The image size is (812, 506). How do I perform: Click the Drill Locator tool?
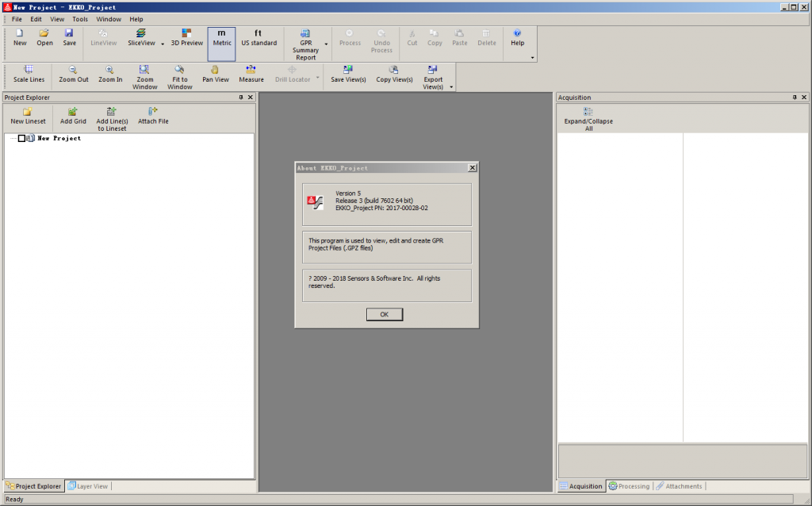293,74
